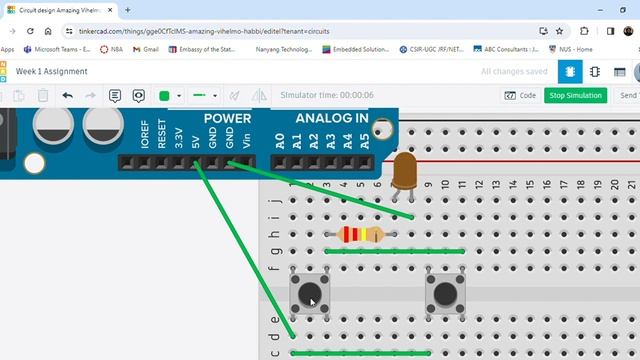
Task: Open the Code editor
Action: click(x=520, y=95)
